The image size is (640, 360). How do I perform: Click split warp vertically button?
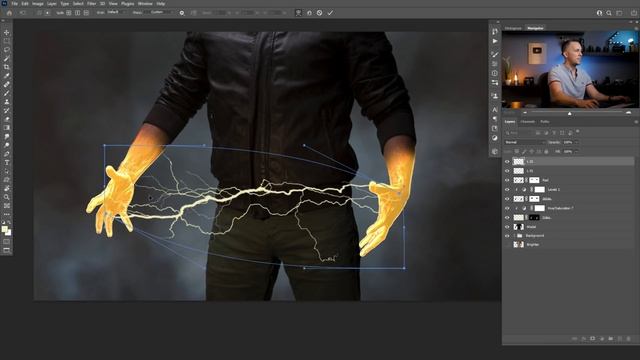coord(78,13)
